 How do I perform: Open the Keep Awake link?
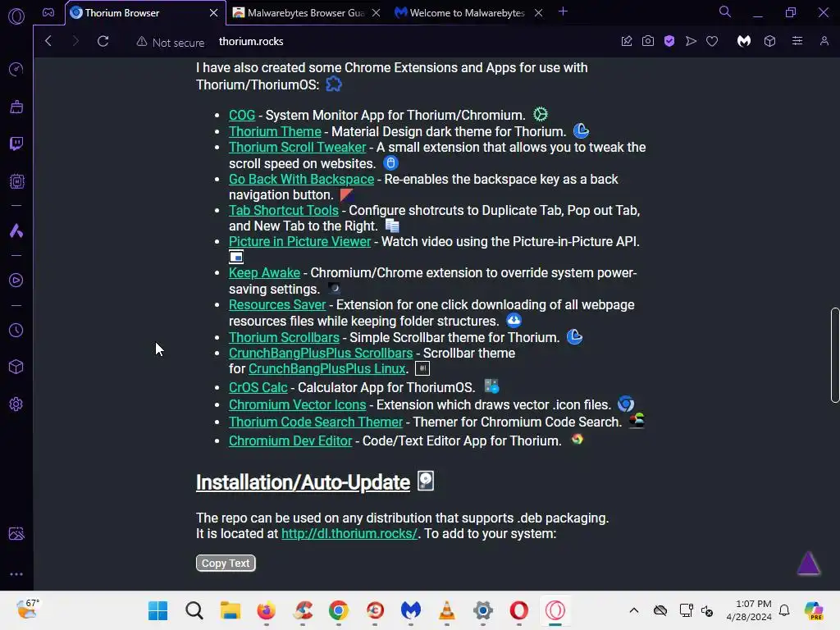[264, 272]
